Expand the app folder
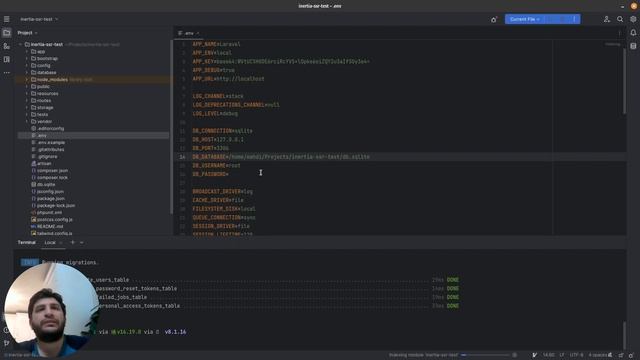Image resolution: width=640 pixels, height=360 pixels. pos(27,52)
